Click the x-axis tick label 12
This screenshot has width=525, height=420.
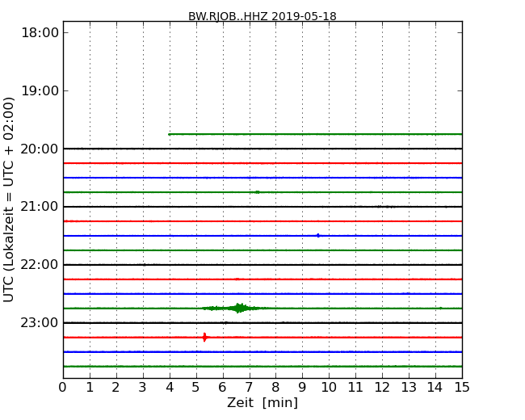click(382, 387)
